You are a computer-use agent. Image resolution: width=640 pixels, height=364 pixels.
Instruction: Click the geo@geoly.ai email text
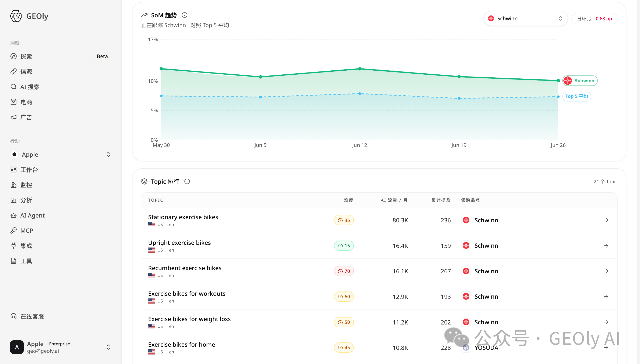(43, 351)
